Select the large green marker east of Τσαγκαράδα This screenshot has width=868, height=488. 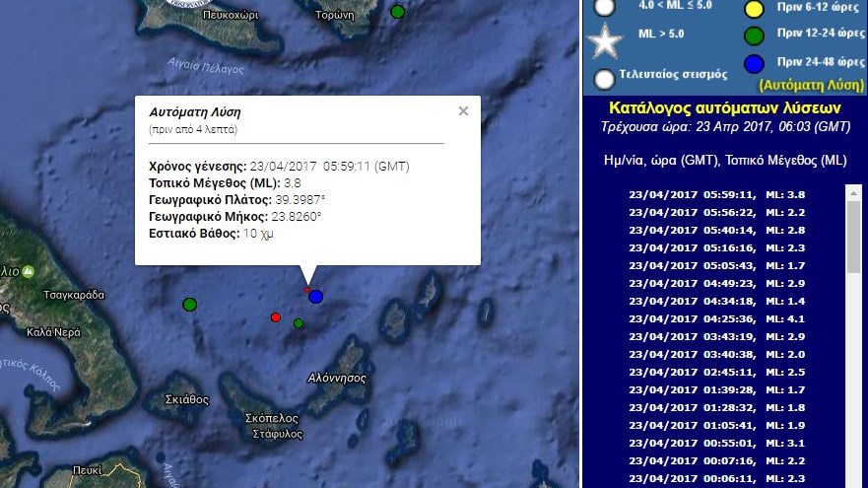pos(189,305)
